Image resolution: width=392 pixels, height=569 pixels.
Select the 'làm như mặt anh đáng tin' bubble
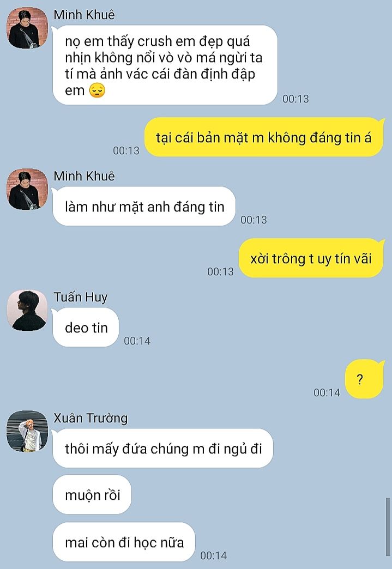pos(144,206)
